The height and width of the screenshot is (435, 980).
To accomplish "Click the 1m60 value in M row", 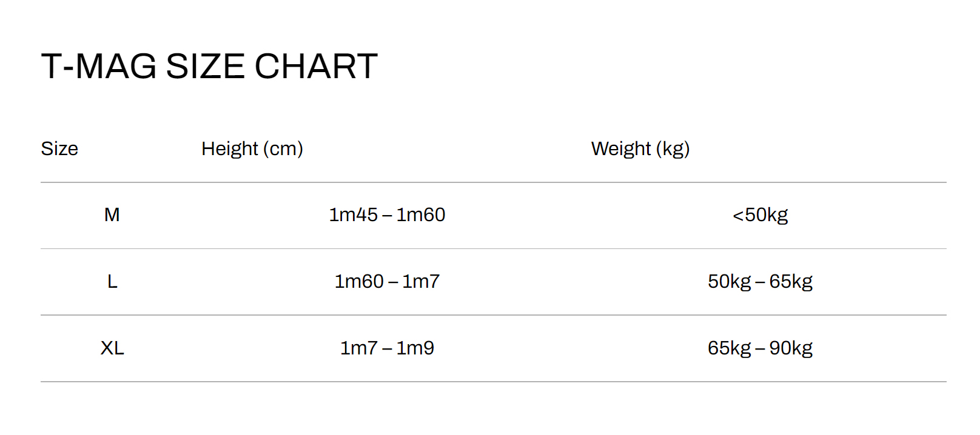I will pos(421,214).
